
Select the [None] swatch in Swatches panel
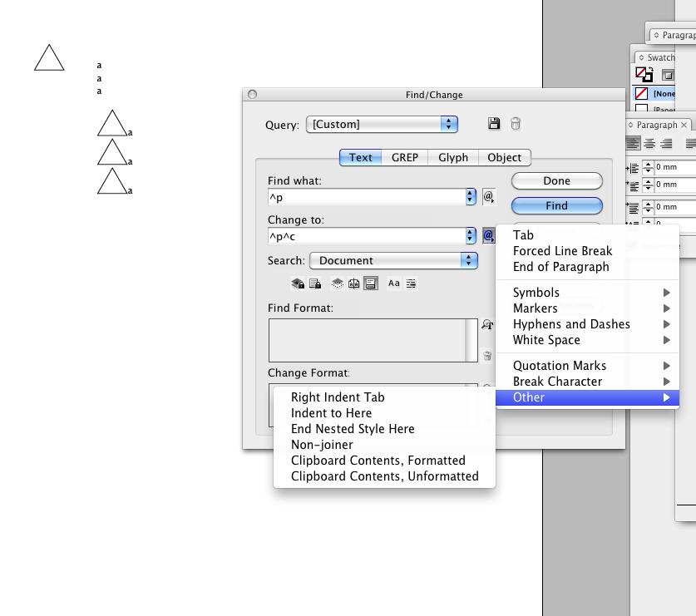(x=654, y=94)
